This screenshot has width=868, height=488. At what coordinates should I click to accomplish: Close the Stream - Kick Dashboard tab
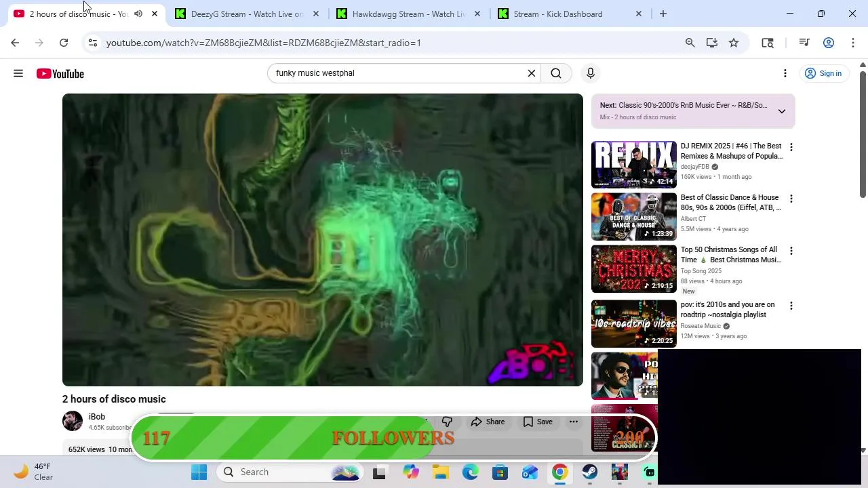point(639,14)
